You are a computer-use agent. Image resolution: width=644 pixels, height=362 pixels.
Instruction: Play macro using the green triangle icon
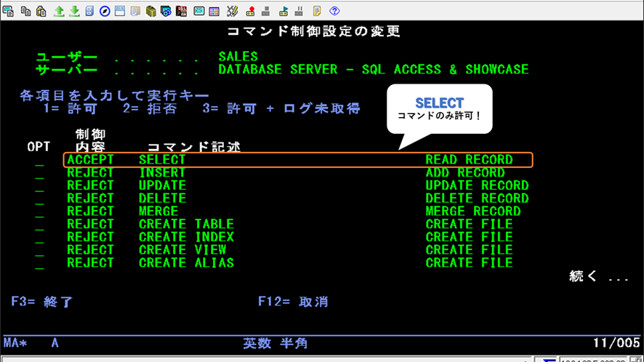pyautogui.click(x=283, y=11)
